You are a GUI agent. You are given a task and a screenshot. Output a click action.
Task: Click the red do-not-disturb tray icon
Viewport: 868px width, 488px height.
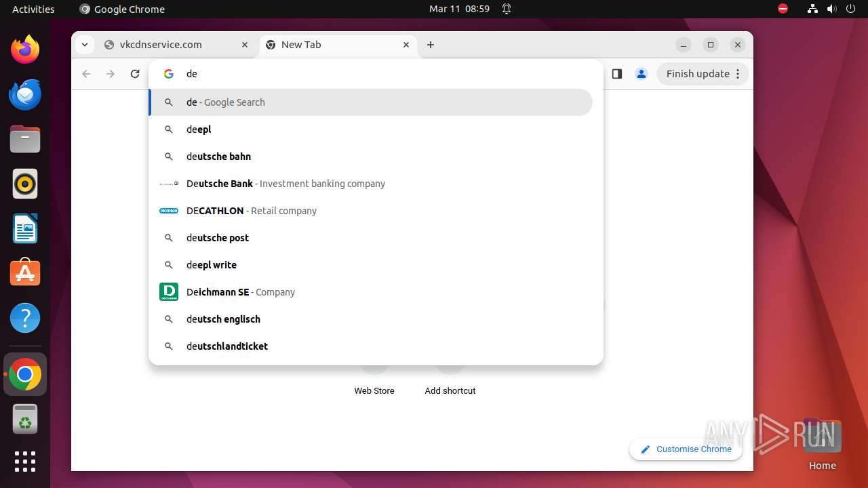click(x=783, y=9)
